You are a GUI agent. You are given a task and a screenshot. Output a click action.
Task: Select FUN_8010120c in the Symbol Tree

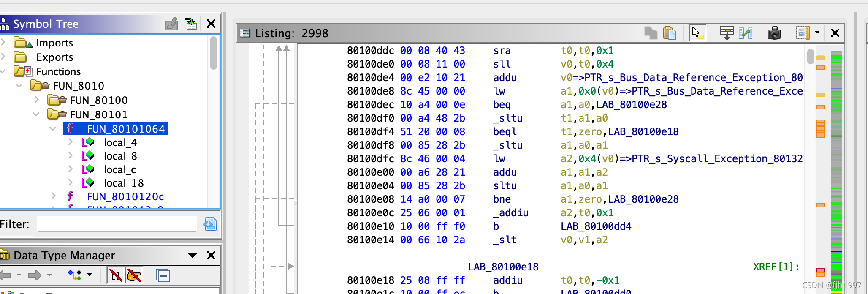tap(125, 196)
